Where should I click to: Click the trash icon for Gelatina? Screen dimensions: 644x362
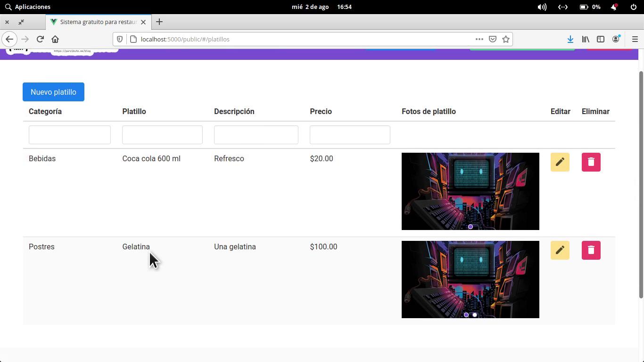click(591, 250)
